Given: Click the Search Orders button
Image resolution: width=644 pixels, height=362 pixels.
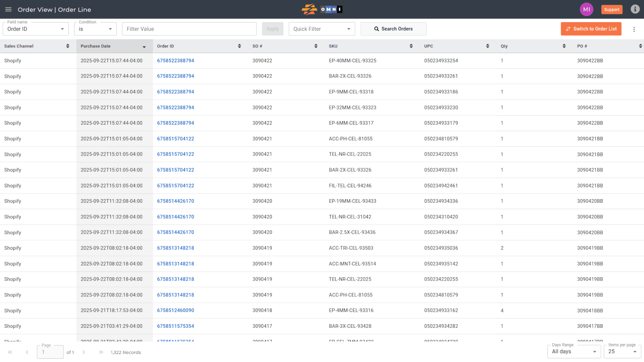Looking at the screenshot, I should 393,29.
